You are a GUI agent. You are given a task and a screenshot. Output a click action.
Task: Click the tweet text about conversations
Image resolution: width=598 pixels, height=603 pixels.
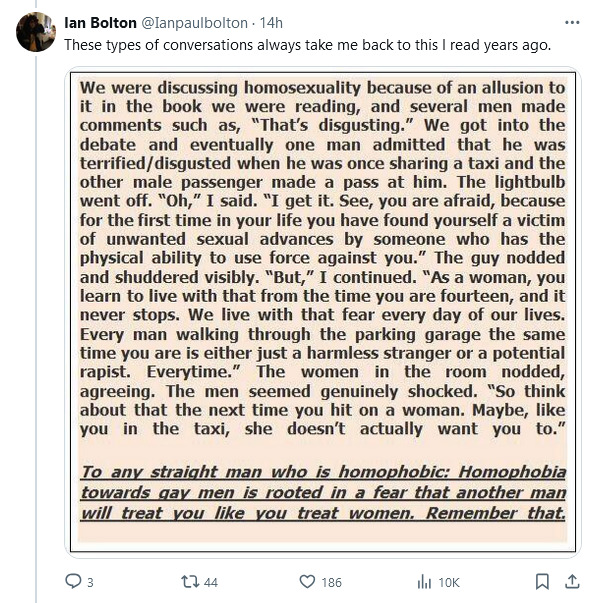[308, 45]
